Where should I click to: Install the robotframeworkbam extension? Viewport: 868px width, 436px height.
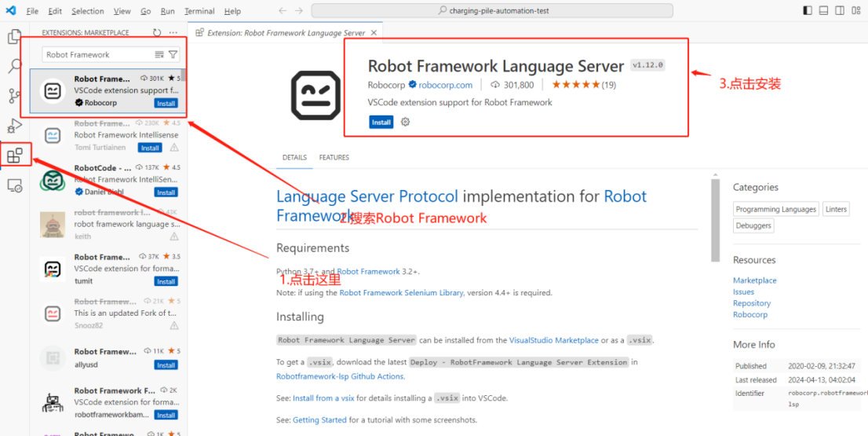[166, 415]
